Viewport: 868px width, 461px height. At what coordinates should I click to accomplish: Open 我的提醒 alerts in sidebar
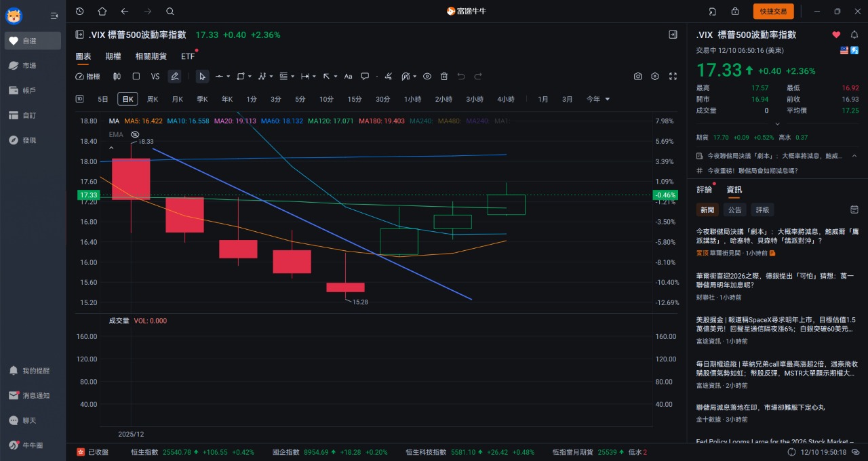33,371
